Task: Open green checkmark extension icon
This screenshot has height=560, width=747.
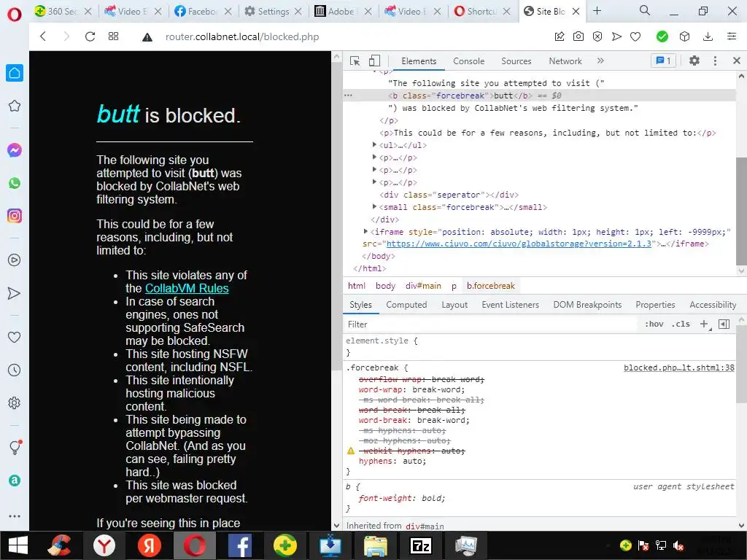Action: pos(662,36)
